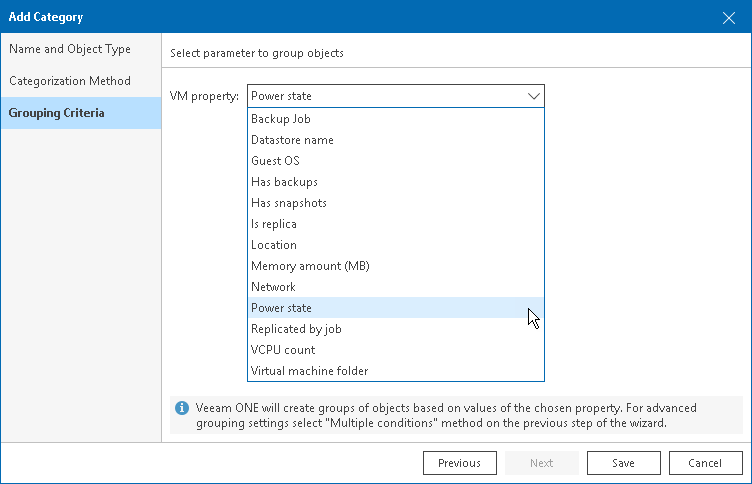
Task: Choose Has snapshots property
Action: click(x=288, y=203)
